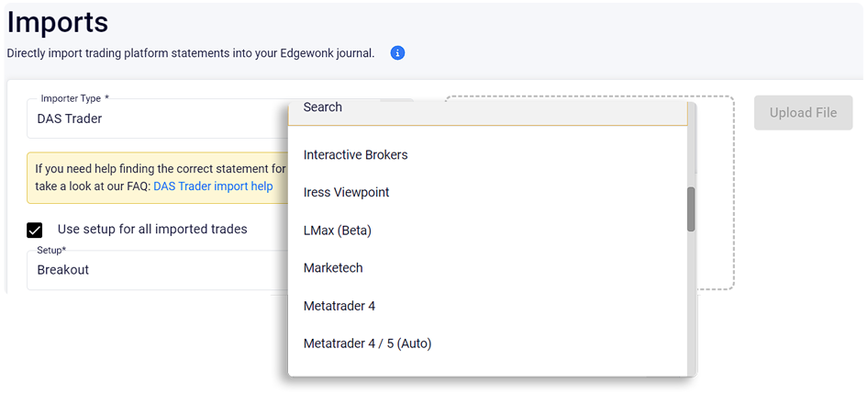Choose Metatrader 4 from the list
Viewport: 868px width, 394px height.
pos(339,306)
